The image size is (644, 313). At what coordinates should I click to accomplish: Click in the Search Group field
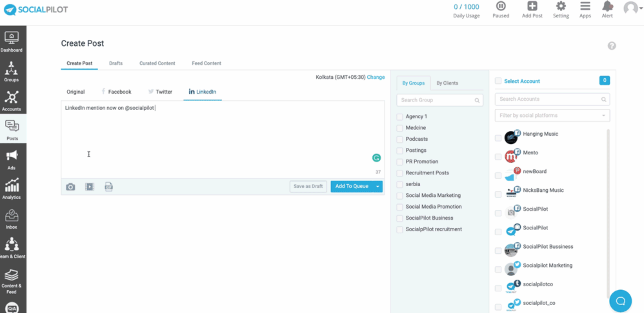point(440,100)
